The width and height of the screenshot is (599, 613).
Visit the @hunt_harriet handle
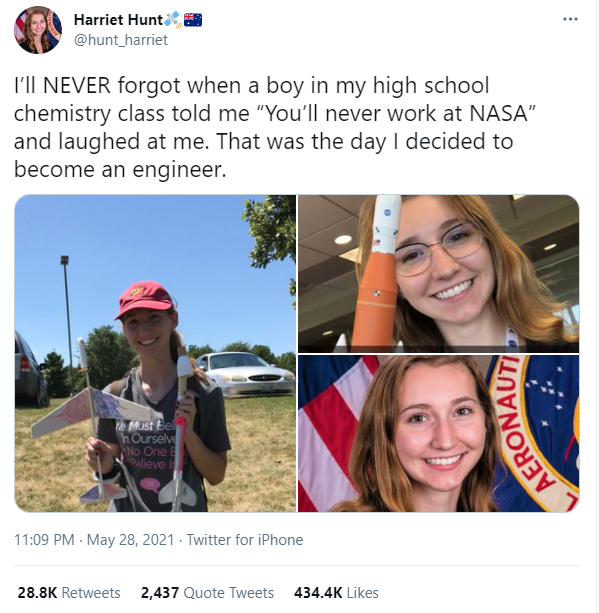[x=121, y=40]
